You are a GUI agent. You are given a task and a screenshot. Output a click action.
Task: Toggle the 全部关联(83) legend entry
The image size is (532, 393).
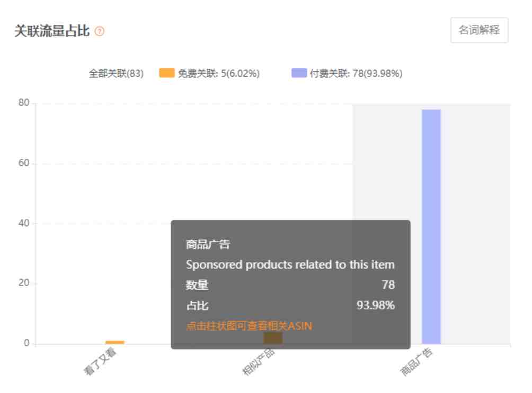point(116,73)
